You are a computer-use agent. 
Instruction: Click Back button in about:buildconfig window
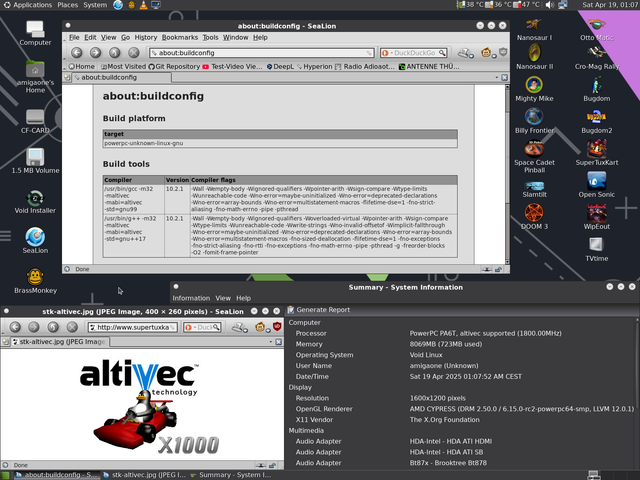point(77,52)
